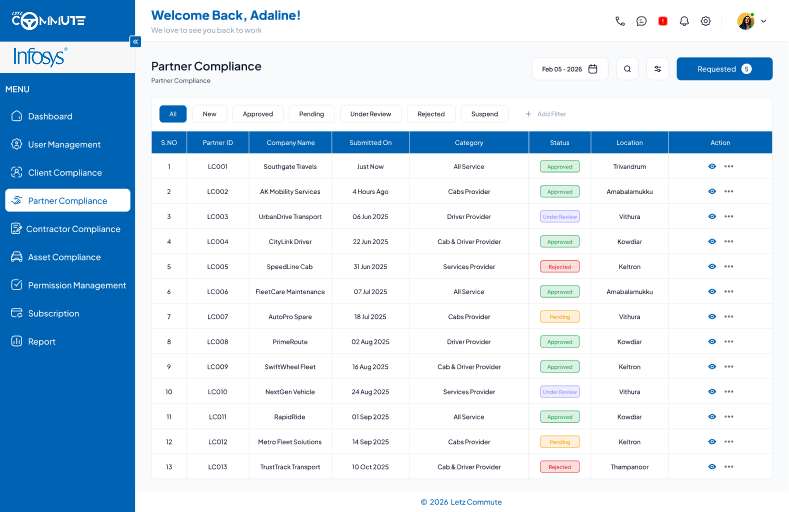Image resolution: width=789 pixels, height=512 pixels.
Task: Click the Submitted On column header
Action: [370, 143]
